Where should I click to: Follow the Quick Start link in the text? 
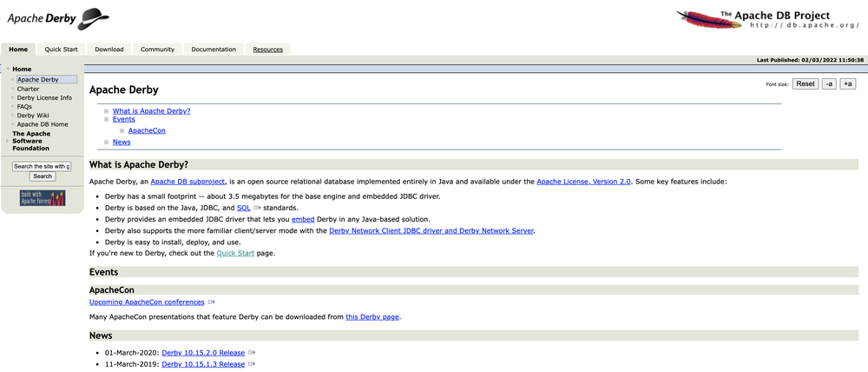tap(235, 253)
